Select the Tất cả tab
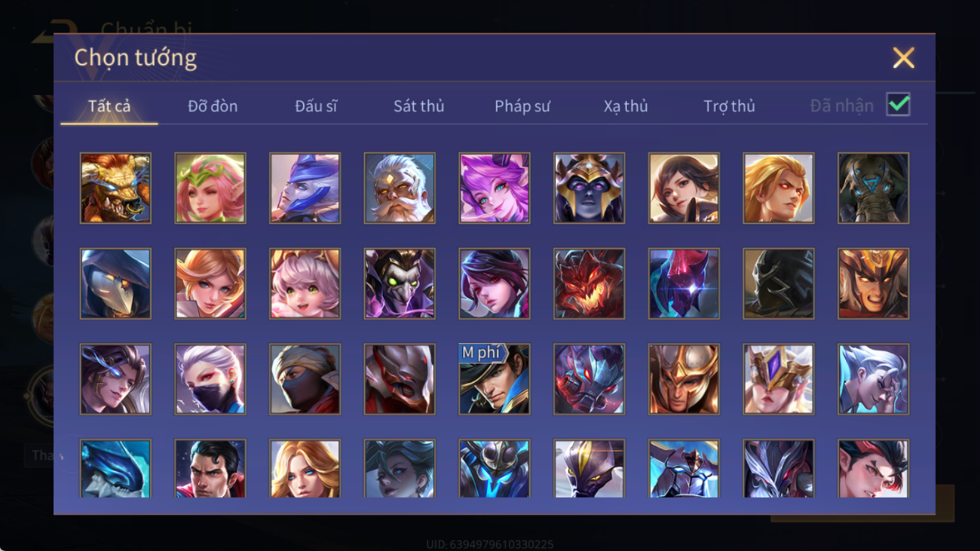 (x=109, y=106)
